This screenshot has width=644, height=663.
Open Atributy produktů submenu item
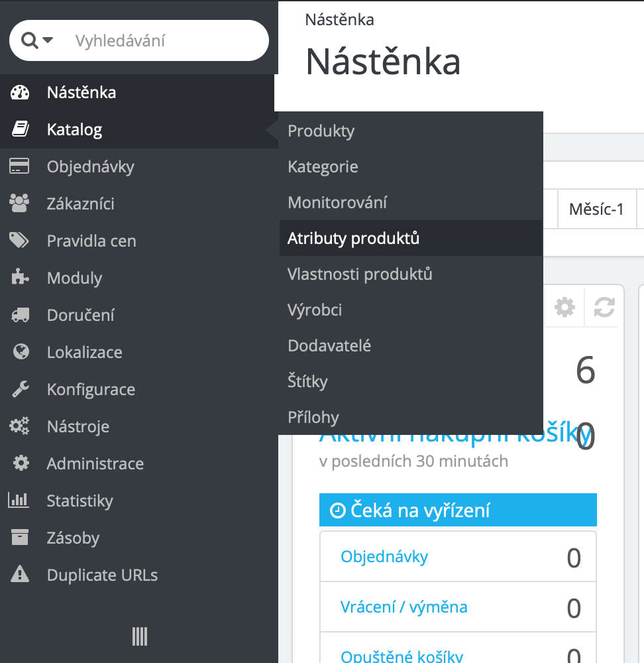click(x=353, y=238)
